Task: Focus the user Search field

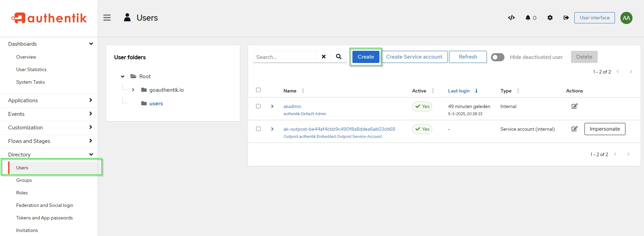Action: pyautogui.click(x=285, y=57)
